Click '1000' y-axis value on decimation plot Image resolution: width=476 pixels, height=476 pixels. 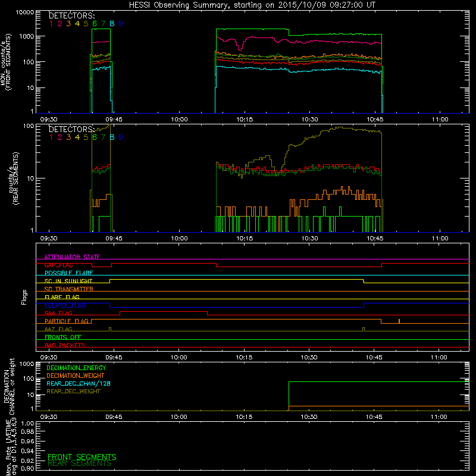(27, 364)
